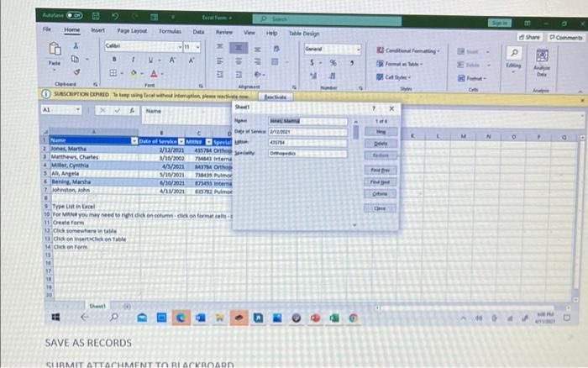The image size is (588, 368).
Task: Toggle Bold formatting
Action: (x=114, y=60)
